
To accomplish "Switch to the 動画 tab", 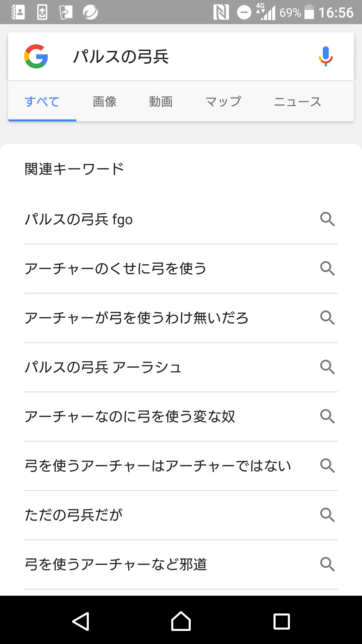I will 161,102.
